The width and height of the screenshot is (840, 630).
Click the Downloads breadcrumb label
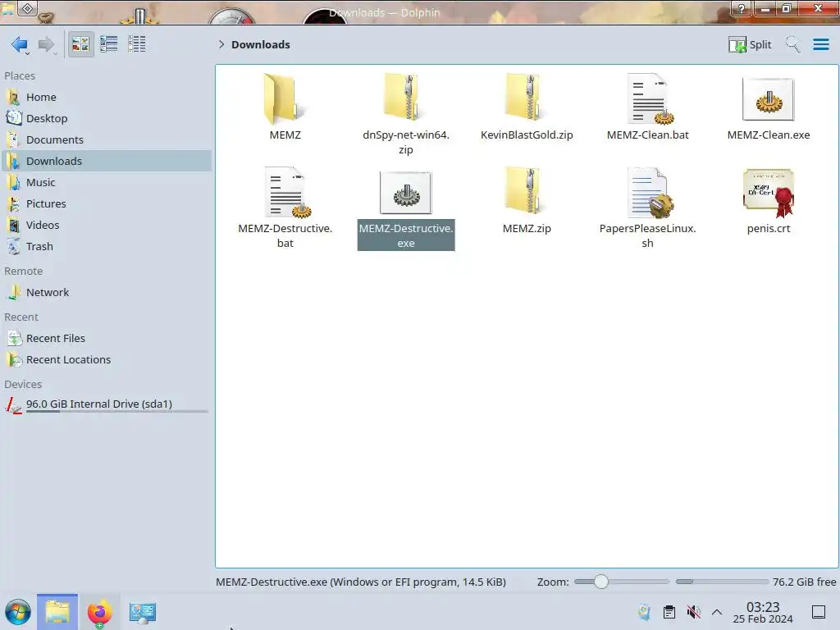coord(260,44)
